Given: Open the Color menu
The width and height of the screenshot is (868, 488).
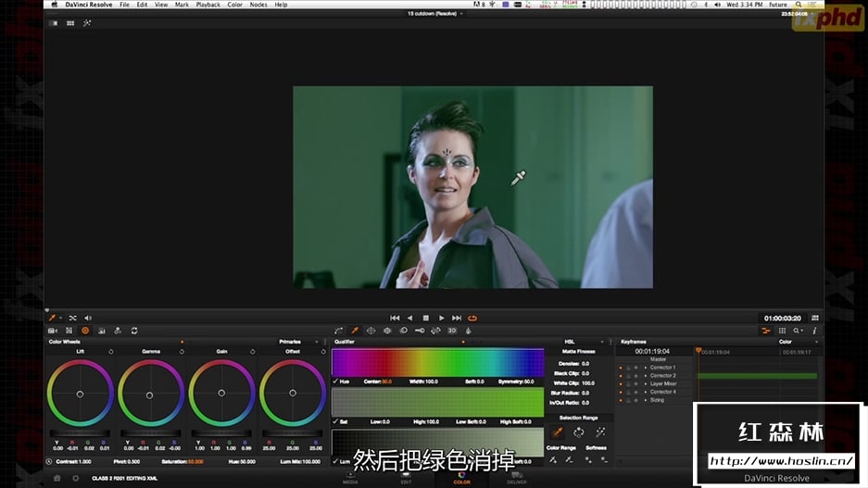Looking at the screenshot, I should coord(234,5).
